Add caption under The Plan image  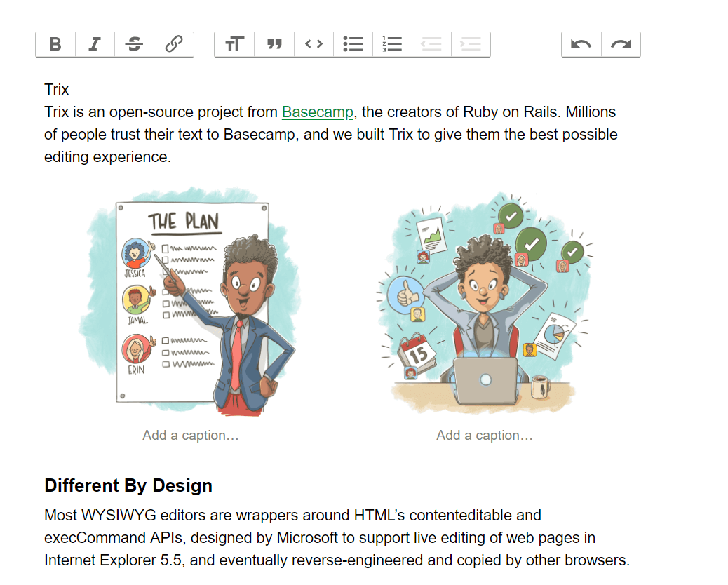point(191,436)
